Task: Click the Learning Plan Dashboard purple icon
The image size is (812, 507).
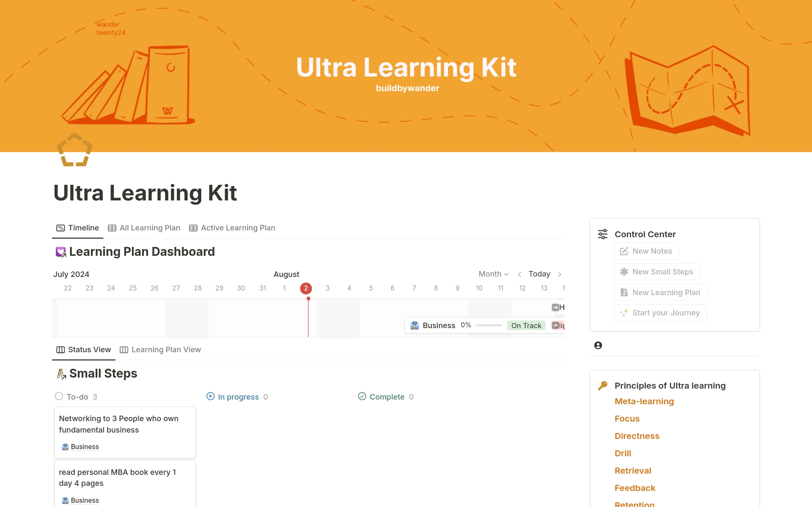Action: click(60, 252)
